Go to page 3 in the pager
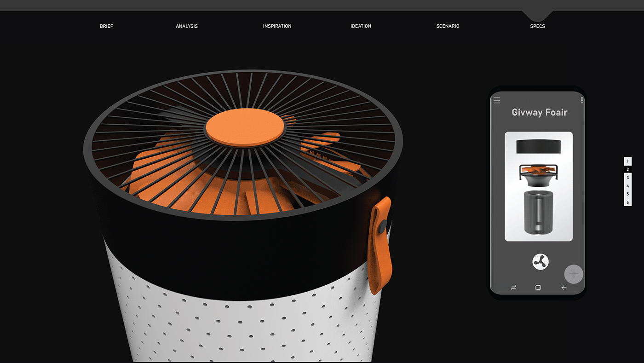The image size is (644, 363). [627, 178]
